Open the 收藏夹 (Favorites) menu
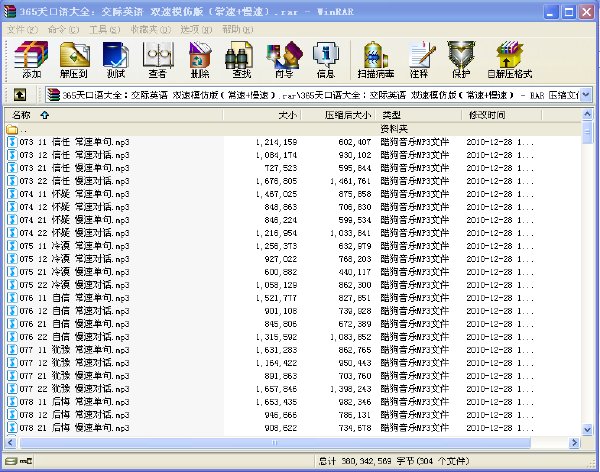600x472 pixels. point(150,29)
